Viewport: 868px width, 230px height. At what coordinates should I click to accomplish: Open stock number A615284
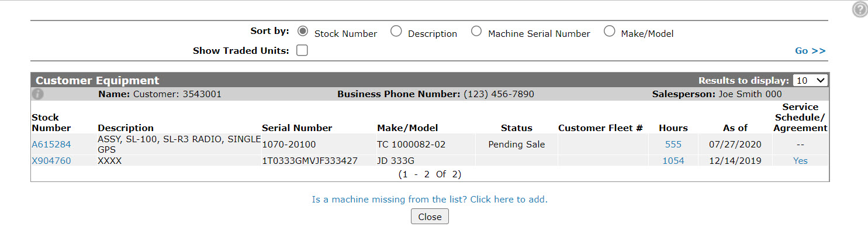tap(51, 145)
